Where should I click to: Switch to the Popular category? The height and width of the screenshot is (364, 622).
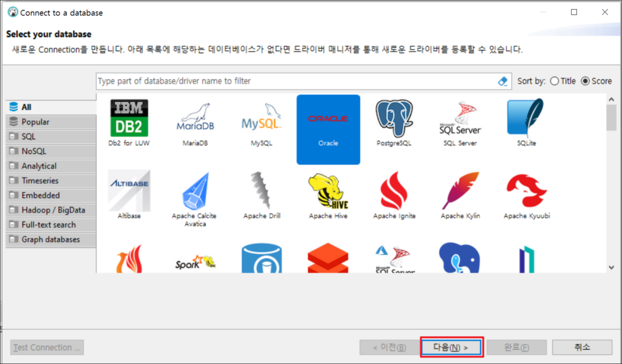[x=51, y=121]
